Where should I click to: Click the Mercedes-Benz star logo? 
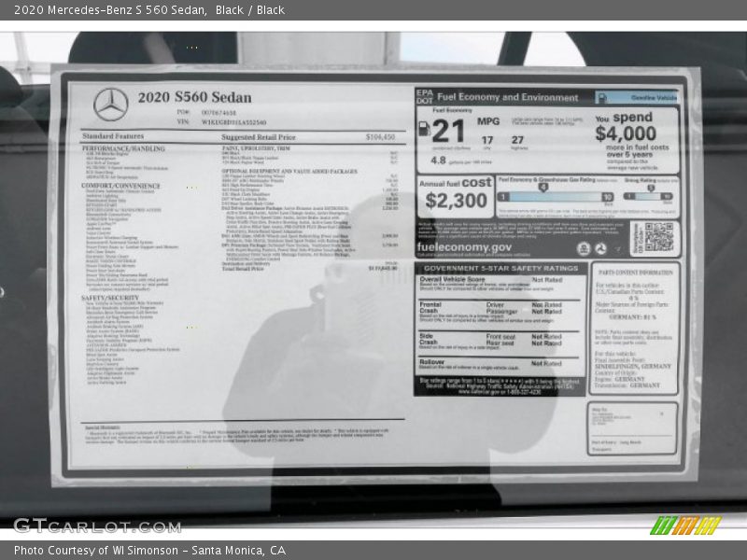112,105
